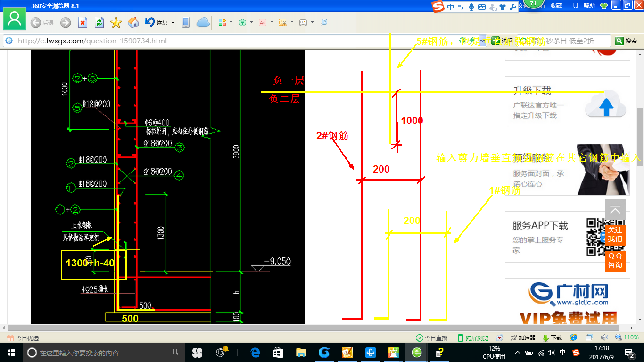Image resolution: width=644 pixels, height=362 pixels.
Task: Click the 恢复 restore button
Action: tap(157, 23)
